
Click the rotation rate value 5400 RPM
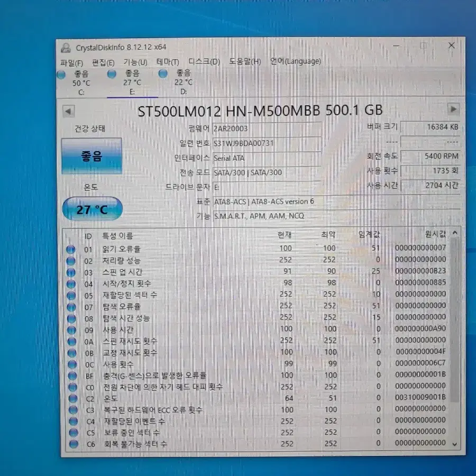pyautogui.click(x=431, y=156)
